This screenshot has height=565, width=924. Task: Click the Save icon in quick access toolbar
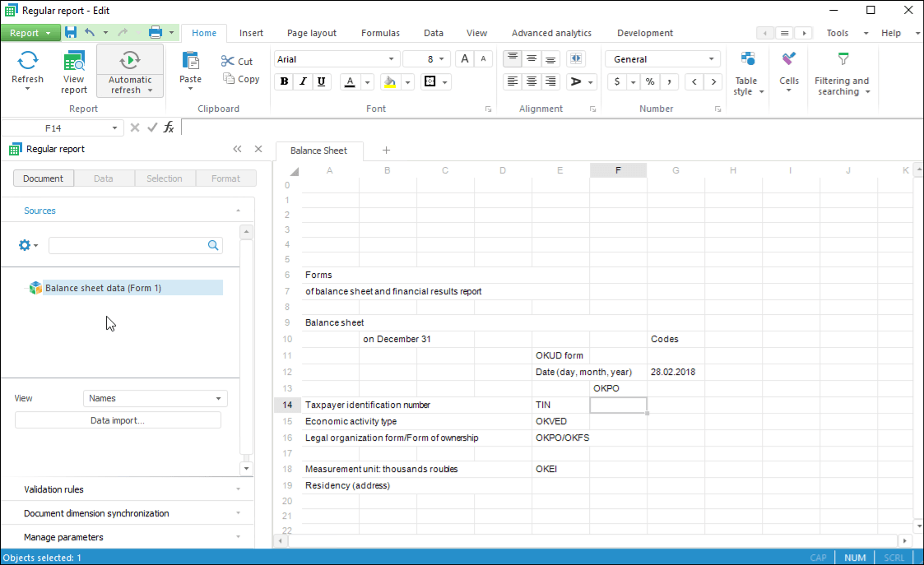(71, 33)
